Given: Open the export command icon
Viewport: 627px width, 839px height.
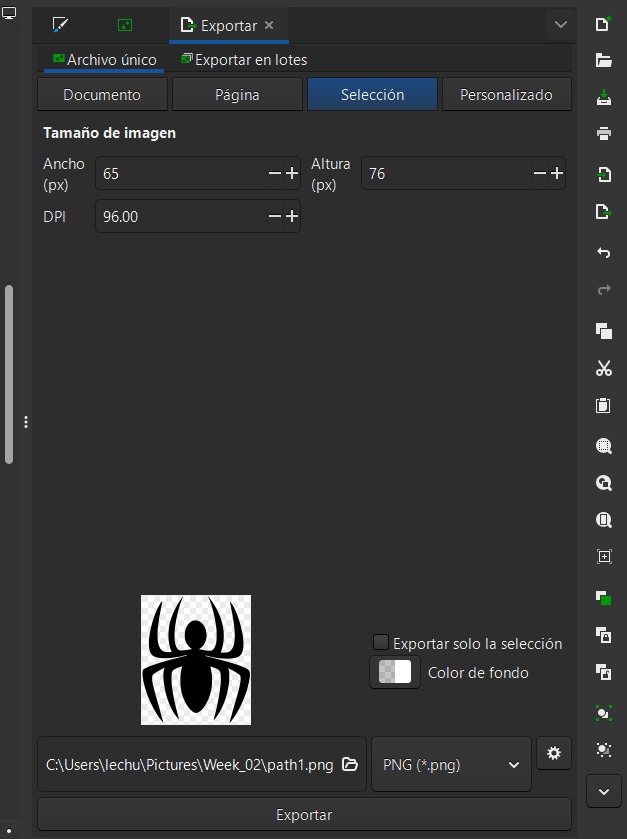Looking at the screenshot, I should tap(603, 211).
